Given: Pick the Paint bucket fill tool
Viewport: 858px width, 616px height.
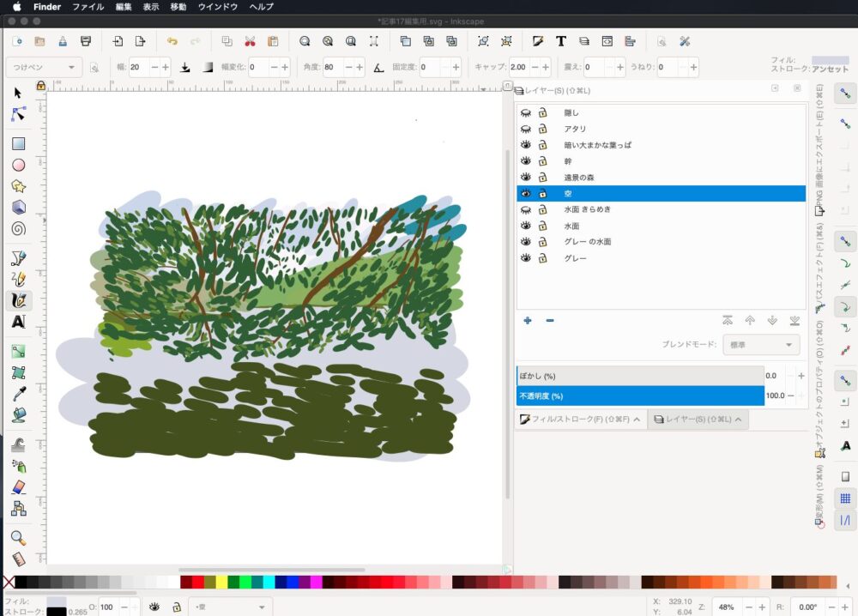Looking at the screenshot, I should (x=18, y=415).
